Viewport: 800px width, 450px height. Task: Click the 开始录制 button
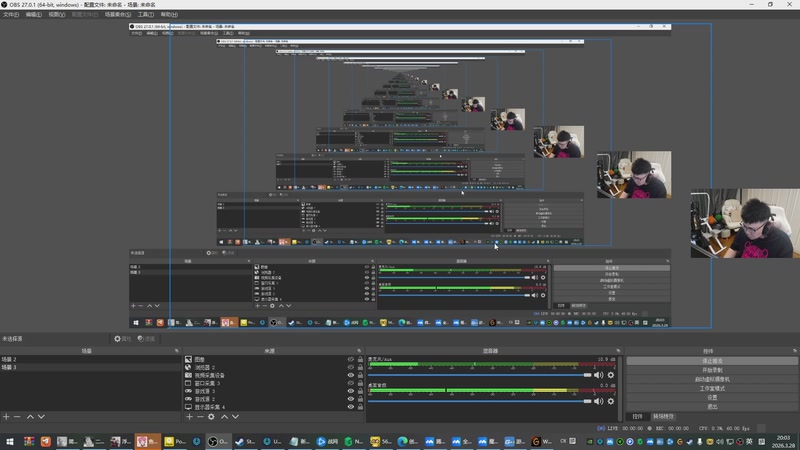[712, 370]
